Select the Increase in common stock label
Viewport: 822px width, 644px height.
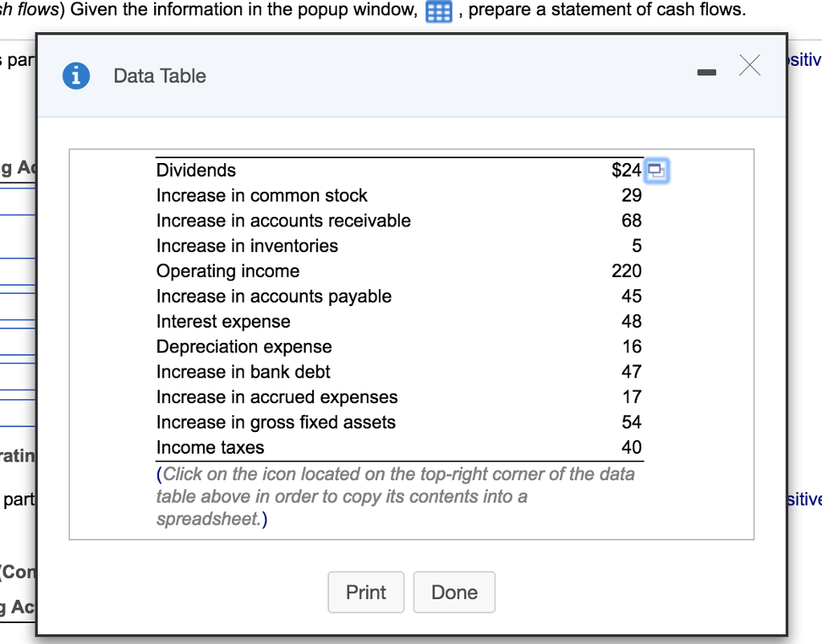pos(262,195)
